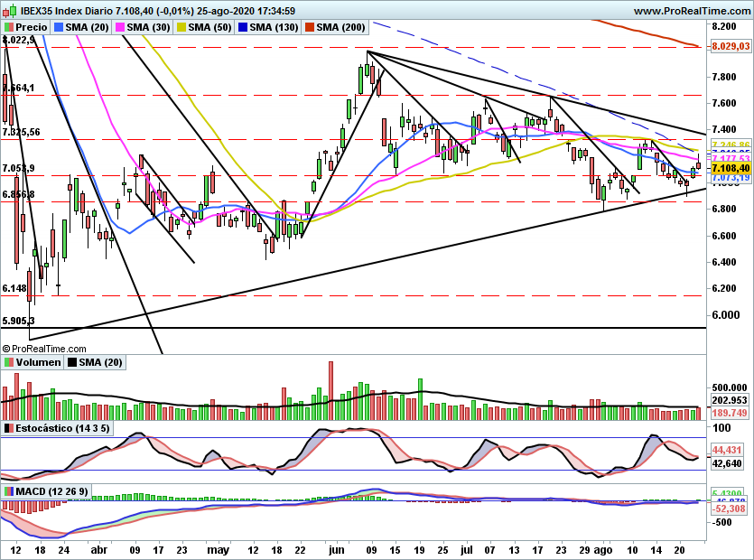Click the jun month label on time axis

[337, 550]
